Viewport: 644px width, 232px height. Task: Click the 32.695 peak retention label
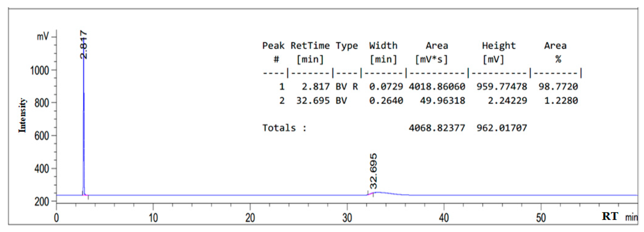[x=374, y=171]
